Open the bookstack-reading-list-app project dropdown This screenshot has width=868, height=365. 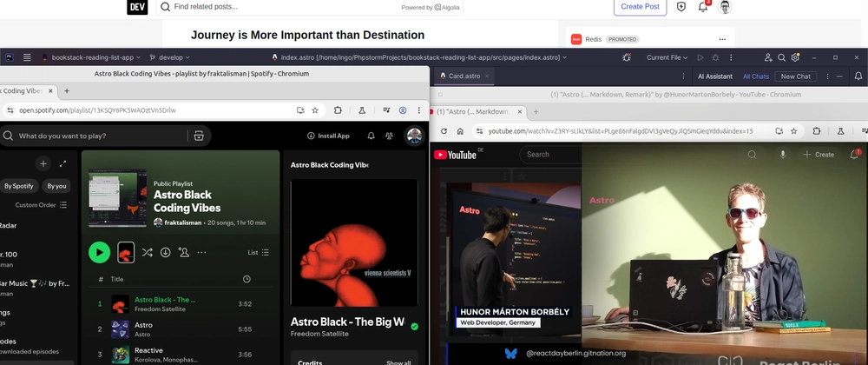click(x=91, y=57)
